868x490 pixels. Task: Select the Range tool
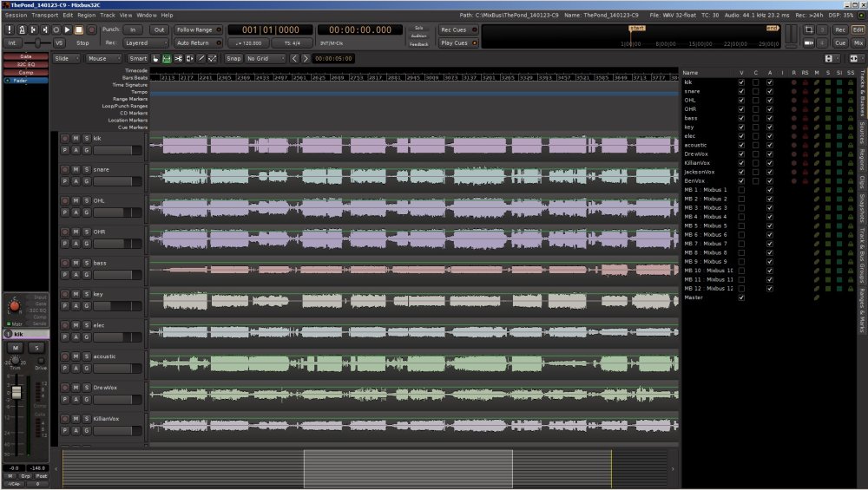coord(167,58)
